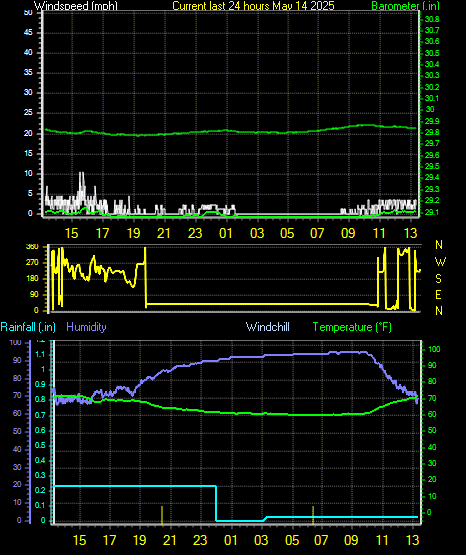Viewport: 466px width, 555px height.
Task: Click the E compass label on direction graph
Action: tap(438, 294)
